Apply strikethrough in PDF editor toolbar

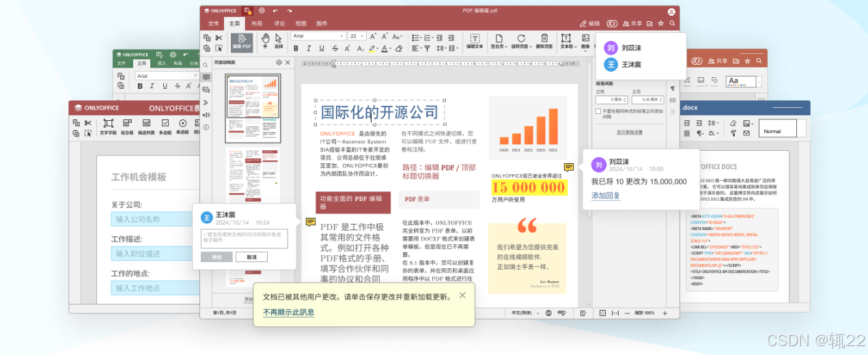(335, 48)
